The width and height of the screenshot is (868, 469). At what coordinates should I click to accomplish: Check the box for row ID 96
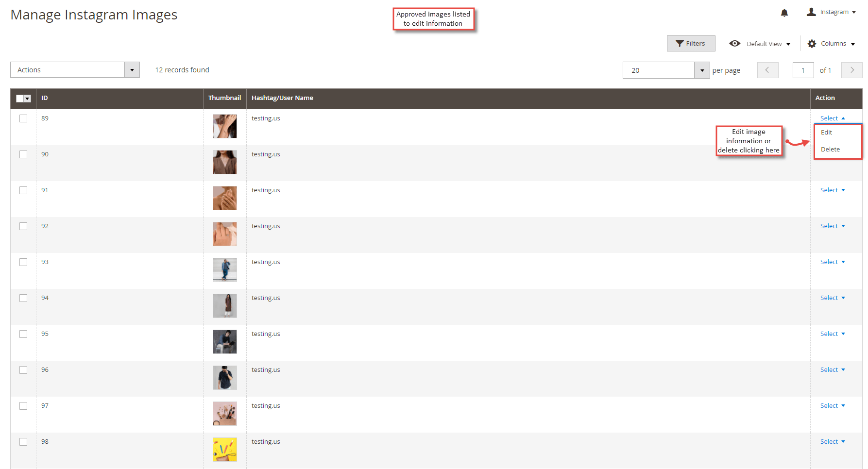pos(23,370)
